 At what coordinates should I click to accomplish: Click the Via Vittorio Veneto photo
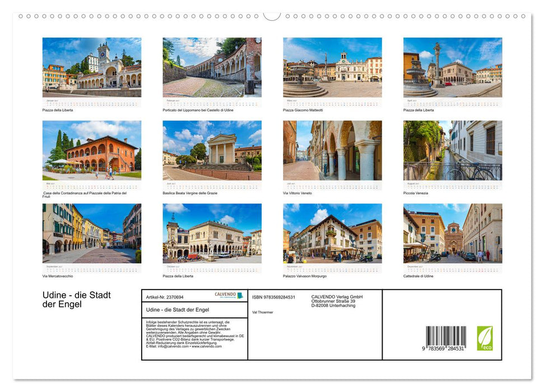pyautogui.click(x=332, y=150)
